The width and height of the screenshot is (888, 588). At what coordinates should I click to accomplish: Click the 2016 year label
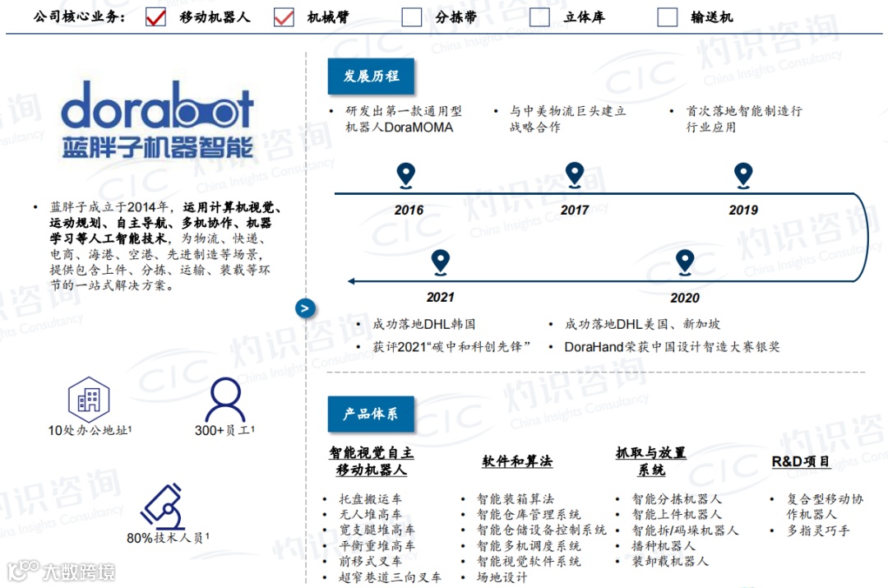pos(409,211)
